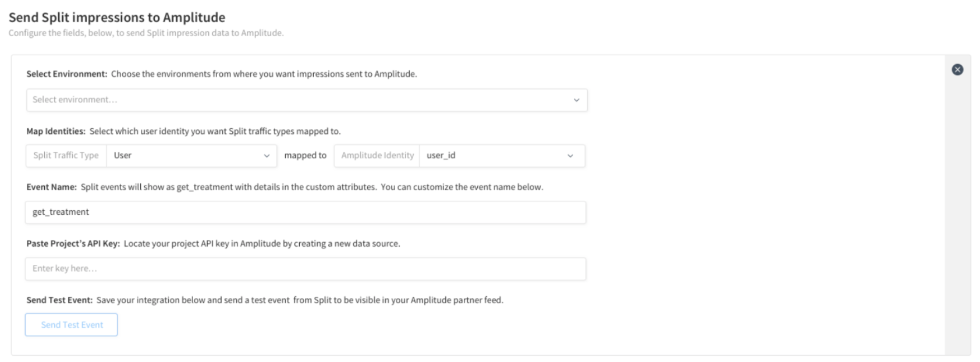This screenshot has height=362, width=980.
Task: Dismiss the integration panel with the X icon
Action: point(957,69)
